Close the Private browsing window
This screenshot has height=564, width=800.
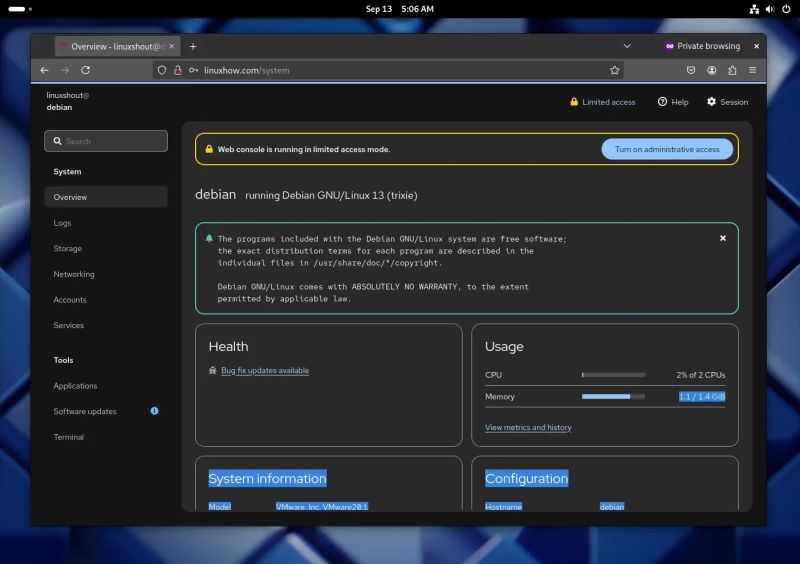click(756, 46)
